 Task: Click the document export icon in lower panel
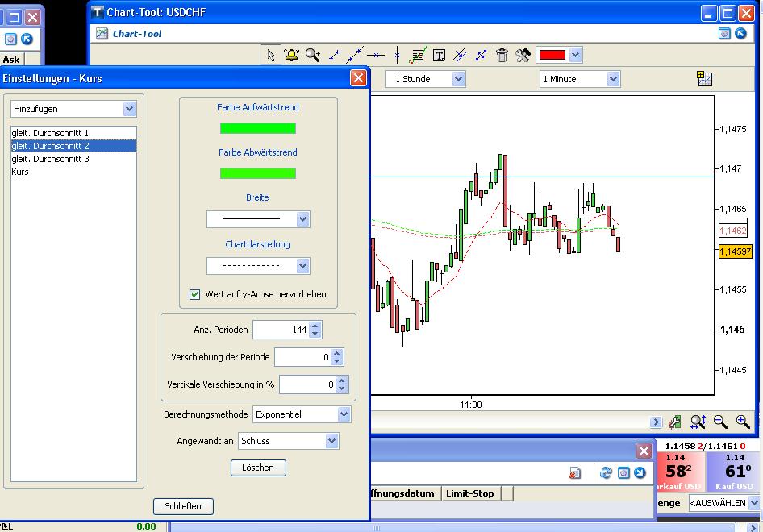(x=575, y=472)
